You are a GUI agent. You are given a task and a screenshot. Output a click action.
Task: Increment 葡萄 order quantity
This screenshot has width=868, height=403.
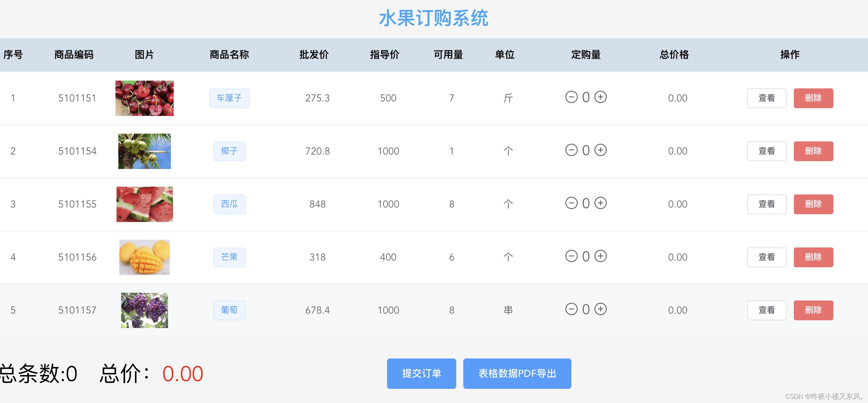(600, 309)
